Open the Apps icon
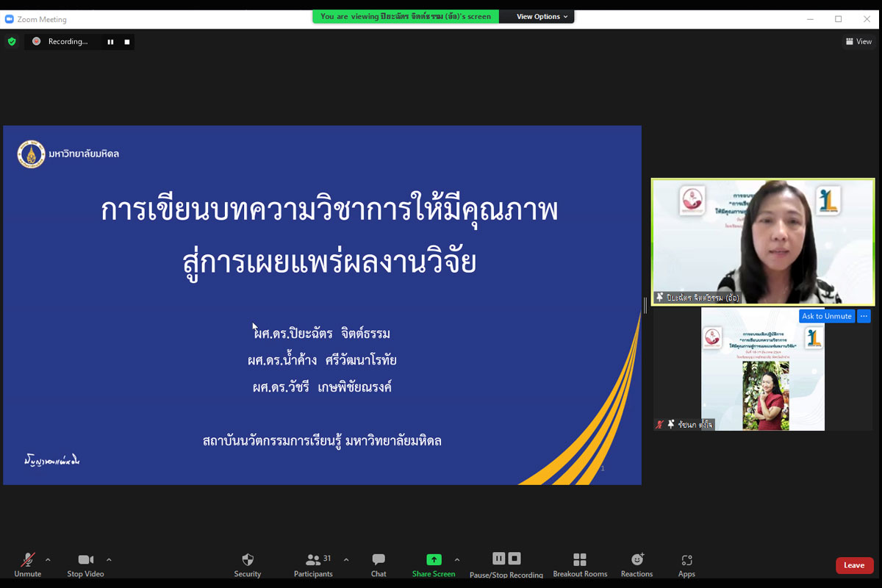The height and width of the screenshot is (588, 882). click(x=686, y=560)
